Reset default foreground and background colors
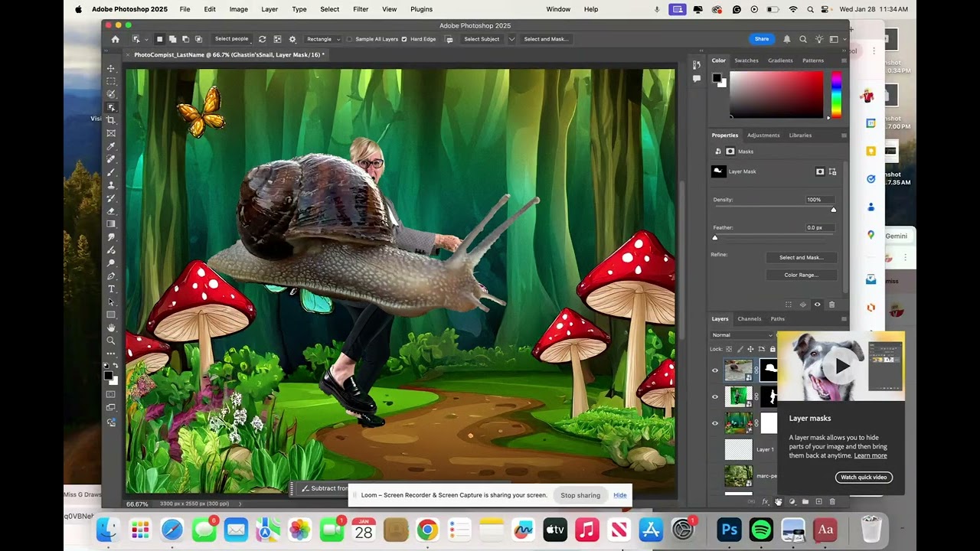Viewport: 980px width, 551px height. [x=107, y=366]
